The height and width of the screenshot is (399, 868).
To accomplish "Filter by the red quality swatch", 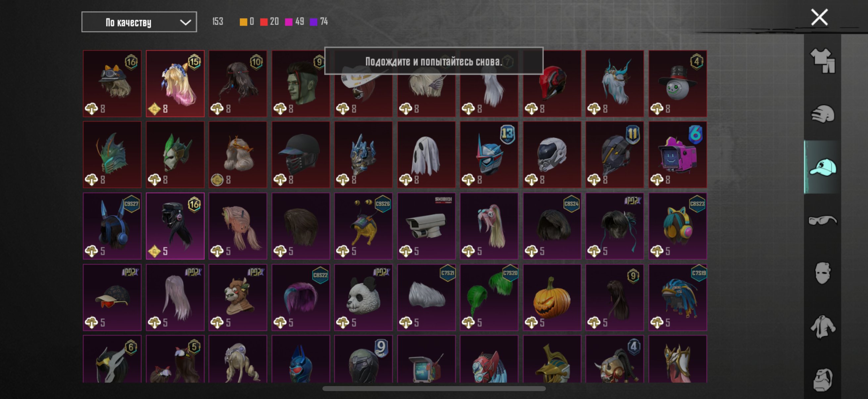I will click(x=264, y=22).
